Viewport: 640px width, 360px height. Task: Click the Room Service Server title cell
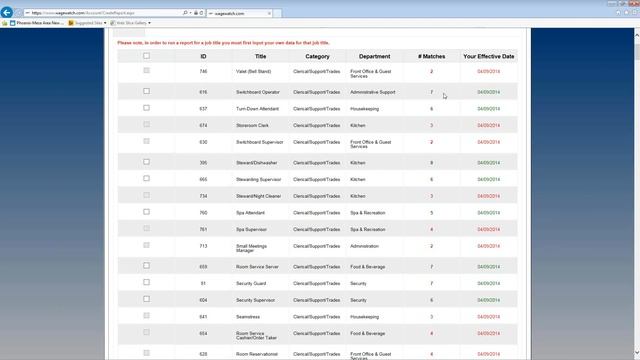pos(257,267)
